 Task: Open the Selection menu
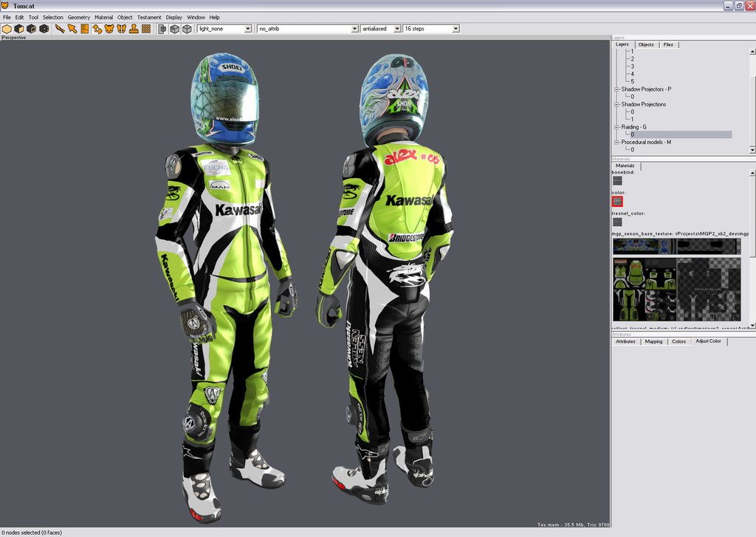click(x=53, y=18)
